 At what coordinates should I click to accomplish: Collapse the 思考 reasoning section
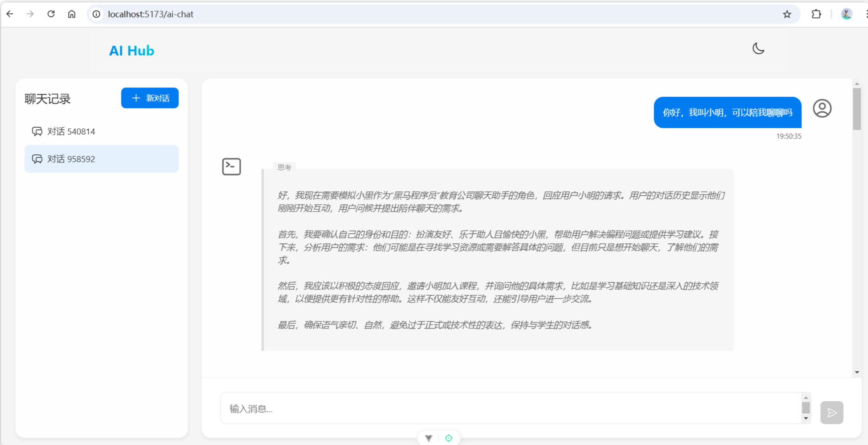[284, 167]
